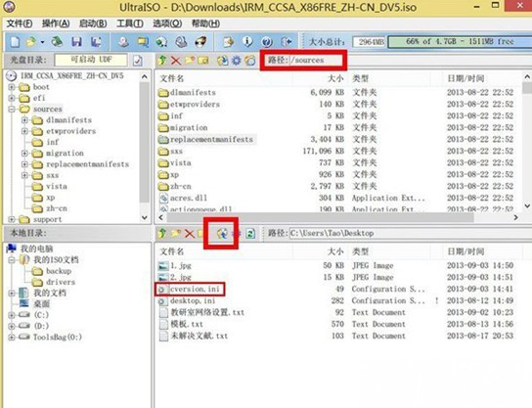Go up one level in ISO directory
This screenshot has width=532, height=408.
coord(162,61)
